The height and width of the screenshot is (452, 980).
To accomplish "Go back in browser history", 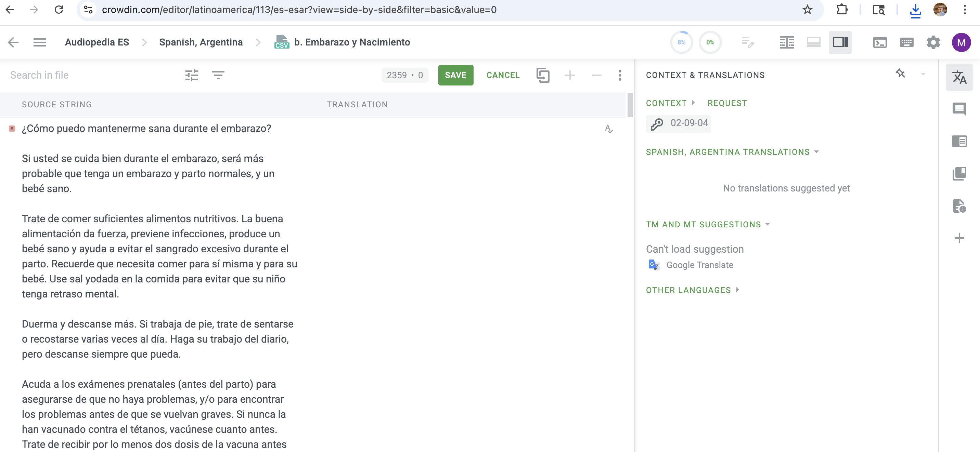I will coord(10,10).
